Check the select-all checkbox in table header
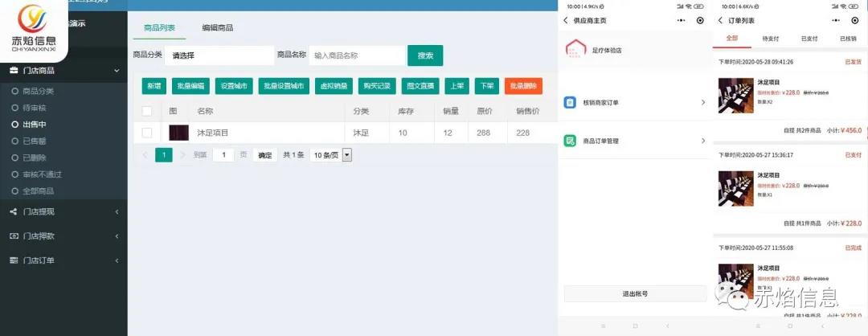This screenshot has height=336, width=868. [x=146, y=112]
